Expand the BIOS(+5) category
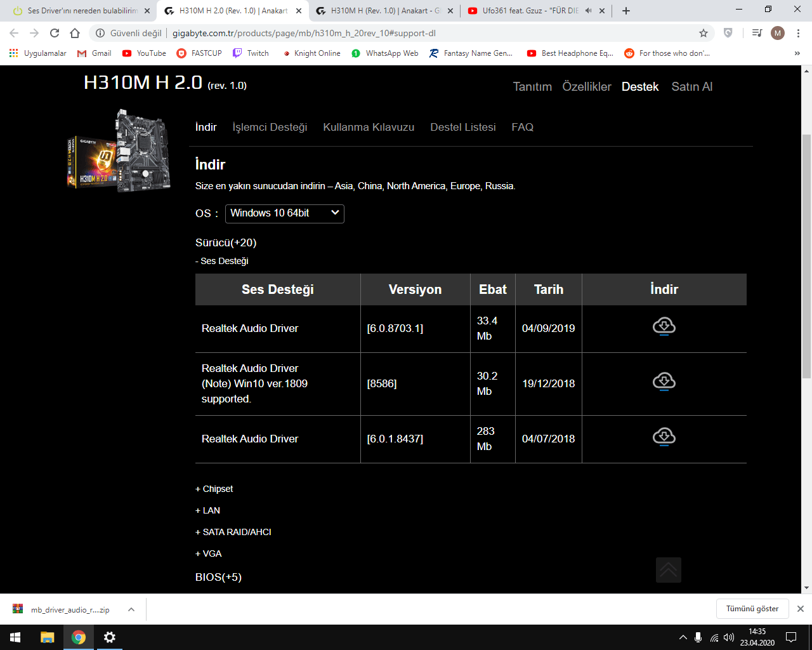This screenshot has width=812, height=650. click(219, 577)
